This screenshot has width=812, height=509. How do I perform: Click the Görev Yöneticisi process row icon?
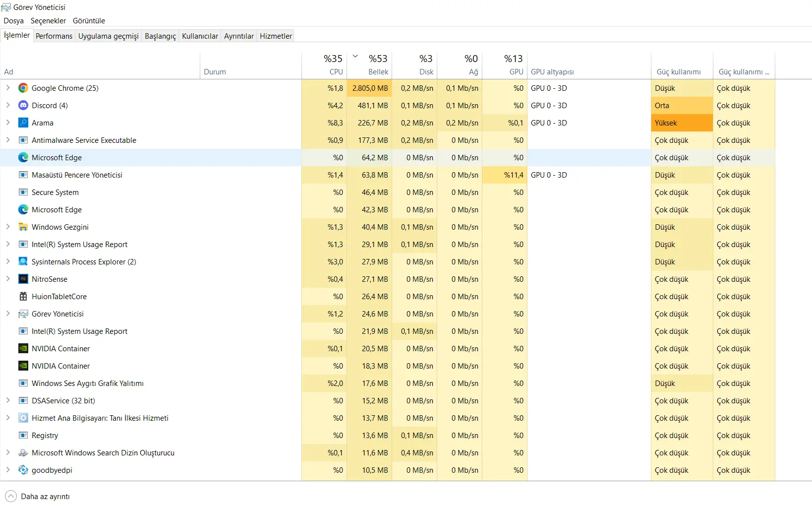pyautogui.click(x=23, y=314)
